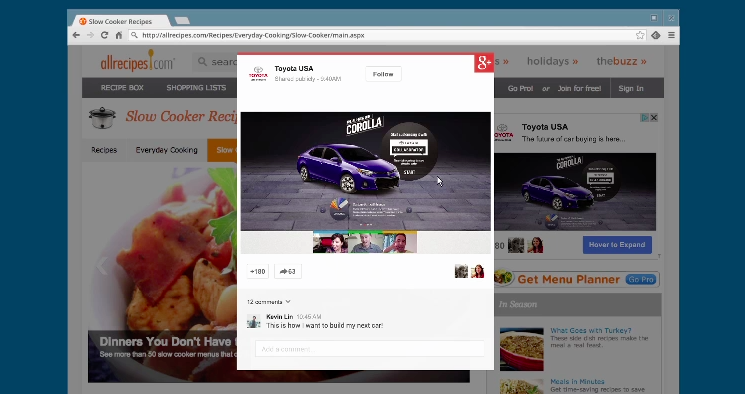The image size is (745, 394).
Task: Go back with the browser back arrow
Action: pyautogui.click(x=76, y=35)
